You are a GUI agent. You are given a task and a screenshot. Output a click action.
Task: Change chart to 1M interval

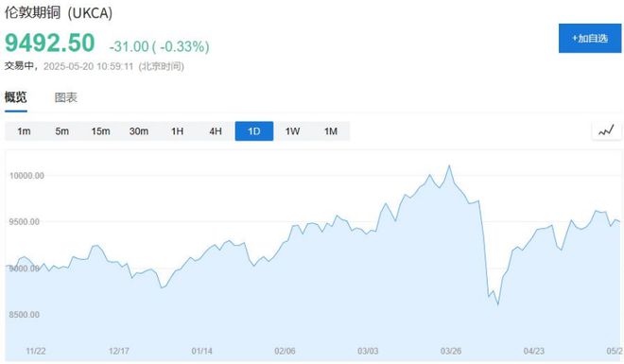click(x=331, y=131)
